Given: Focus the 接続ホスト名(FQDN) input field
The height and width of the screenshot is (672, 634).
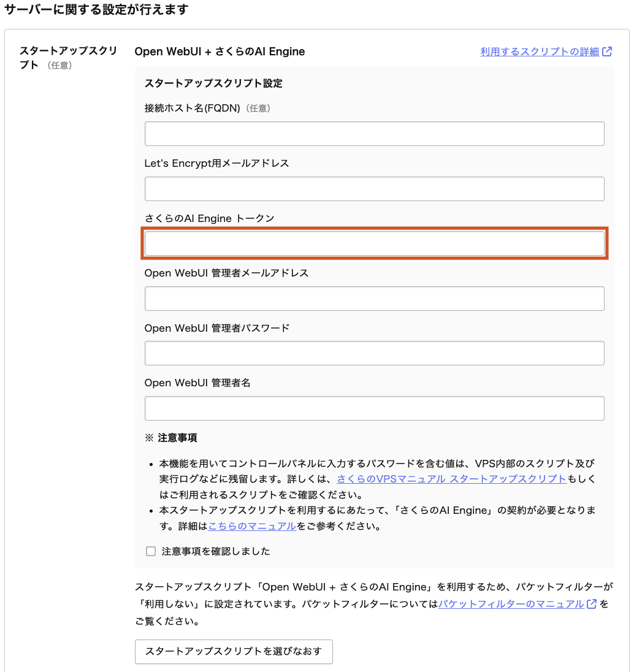Looking at the screenshot, I should click(374, 134).
